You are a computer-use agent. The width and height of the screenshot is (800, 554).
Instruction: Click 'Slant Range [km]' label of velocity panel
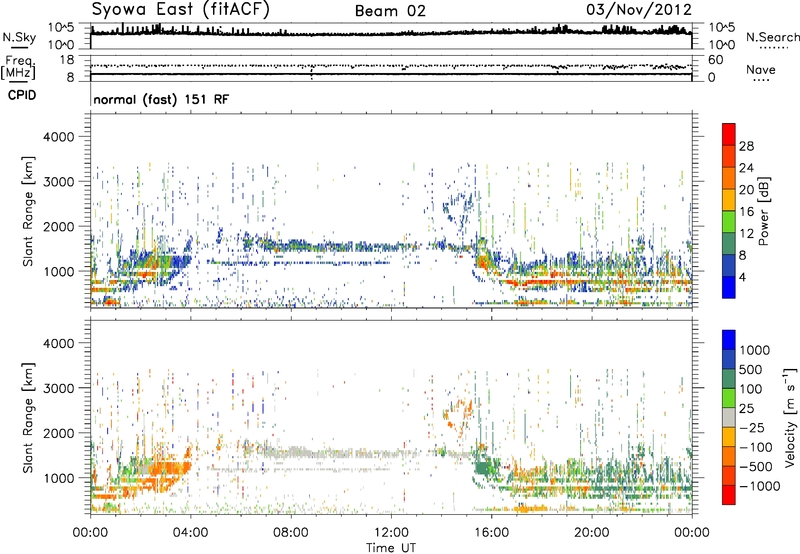(x=28, y=418)
